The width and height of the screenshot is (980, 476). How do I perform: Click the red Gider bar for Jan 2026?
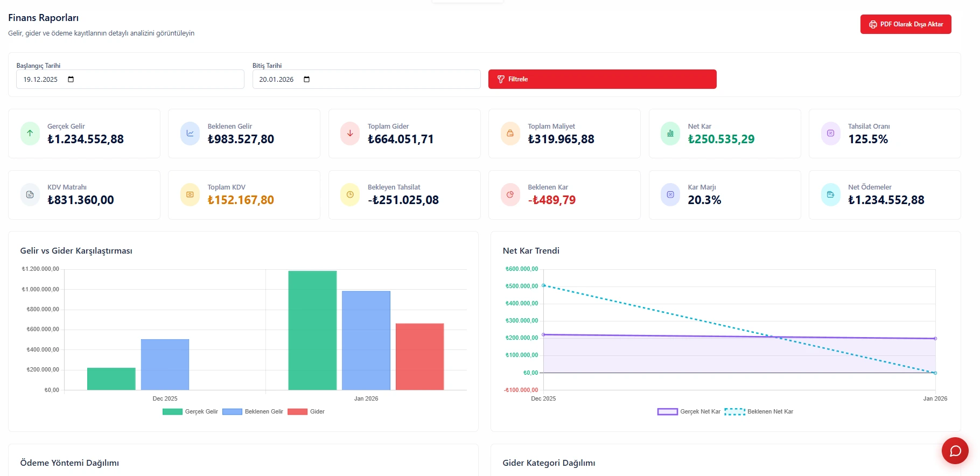point(419,356)
